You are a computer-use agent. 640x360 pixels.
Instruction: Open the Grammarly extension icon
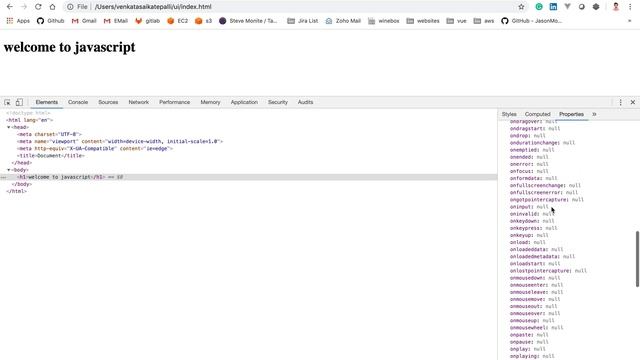pos(539,7)
